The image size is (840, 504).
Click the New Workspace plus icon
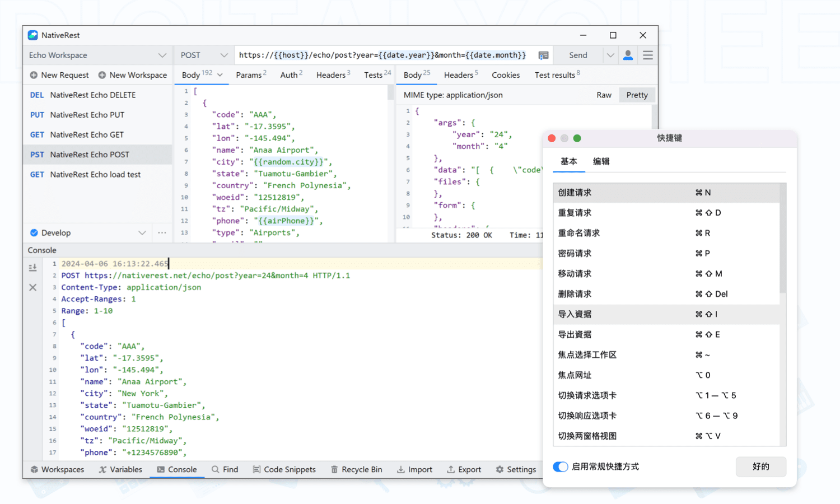(102, 75)
